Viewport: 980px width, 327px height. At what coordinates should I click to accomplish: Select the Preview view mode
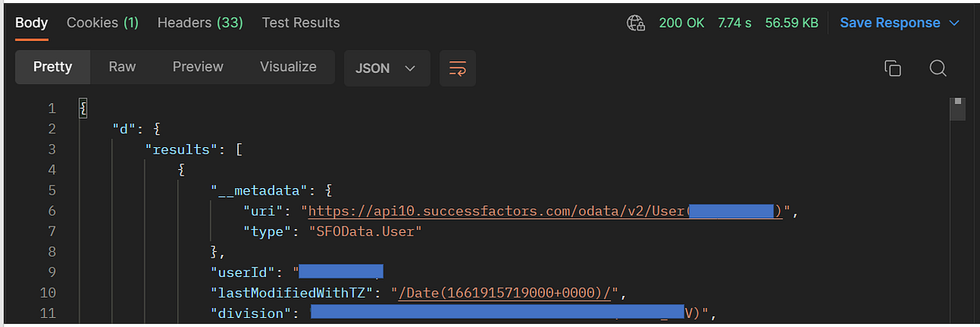(x=198, y=67)
